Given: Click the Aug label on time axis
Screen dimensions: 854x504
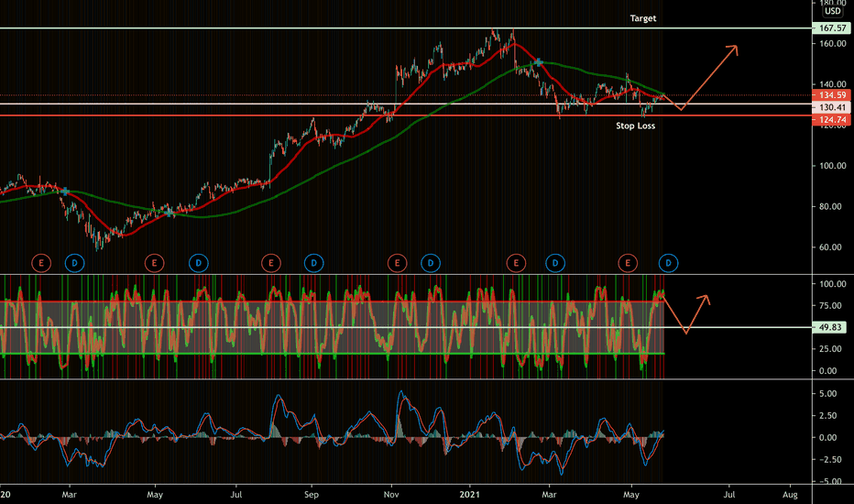Looking at the screenshot, I should click(790, 495).
